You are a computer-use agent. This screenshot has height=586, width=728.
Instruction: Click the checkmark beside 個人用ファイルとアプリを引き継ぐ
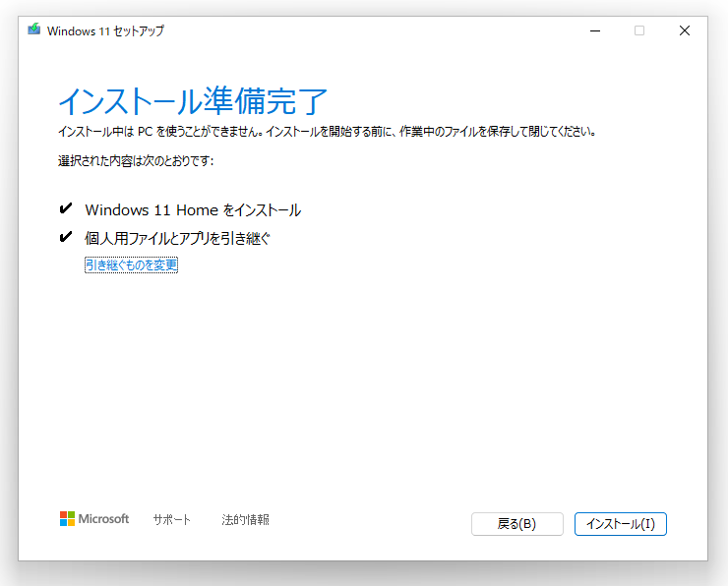66,237
